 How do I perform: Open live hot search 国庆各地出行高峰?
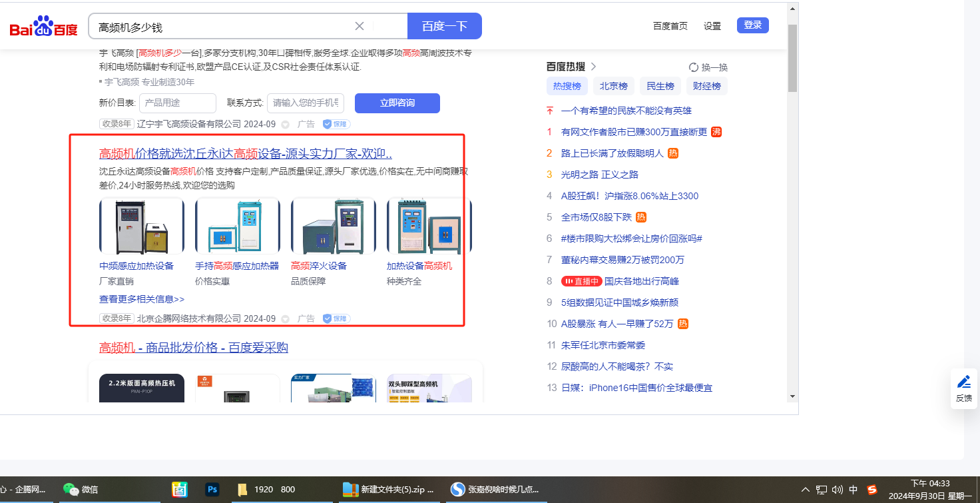[x=642, y=281]
